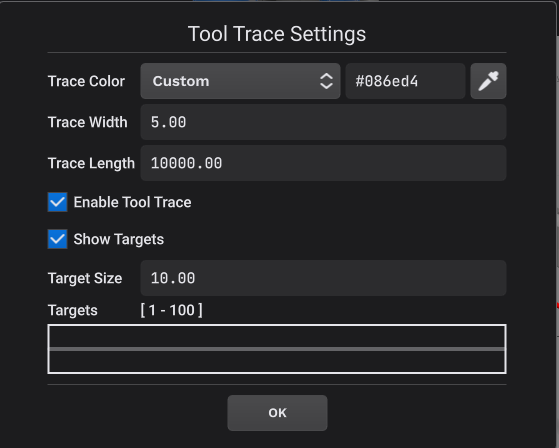This screenshot has height=448, width=559.
Task: Uncheck the Show Targets checkbox
Action: pos(57,239)
